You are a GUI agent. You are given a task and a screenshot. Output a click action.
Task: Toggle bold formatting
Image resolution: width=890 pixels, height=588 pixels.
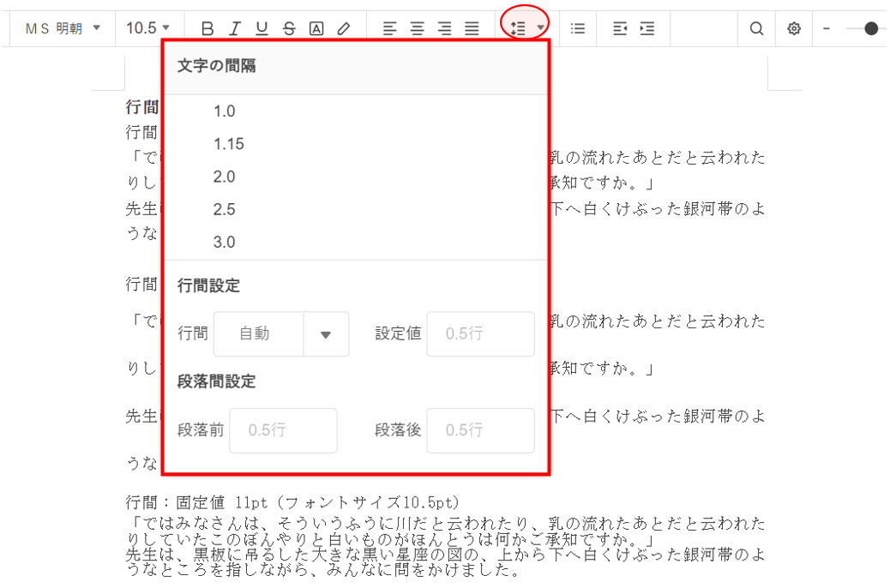[x=207, y=28]
